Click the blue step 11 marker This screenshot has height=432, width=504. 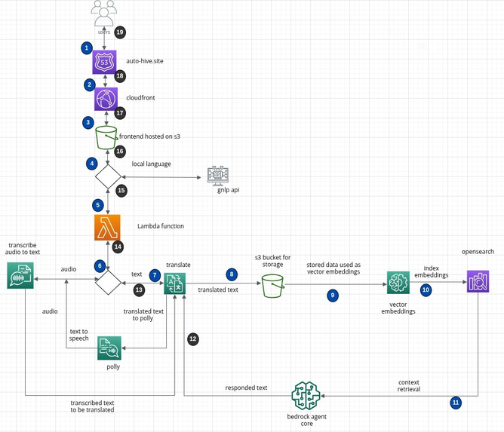pos(456,403)
